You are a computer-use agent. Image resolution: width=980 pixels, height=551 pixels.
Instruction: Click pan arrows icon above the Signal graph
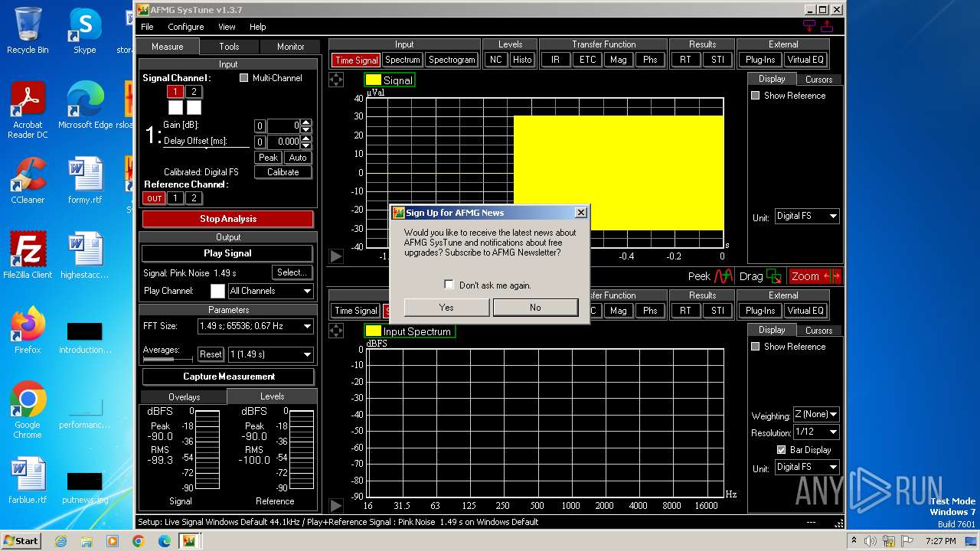pos(336,80)
